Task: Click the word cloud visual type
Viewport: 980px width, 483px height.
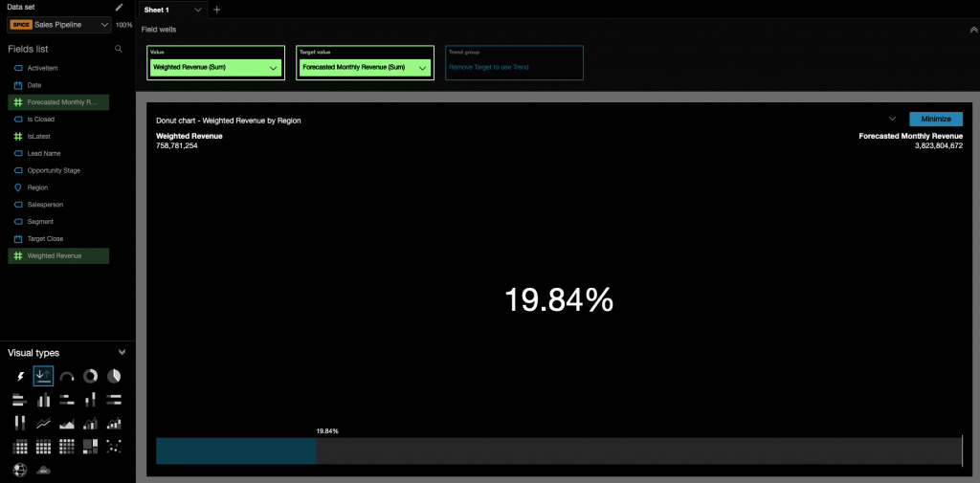Action: 43,470
